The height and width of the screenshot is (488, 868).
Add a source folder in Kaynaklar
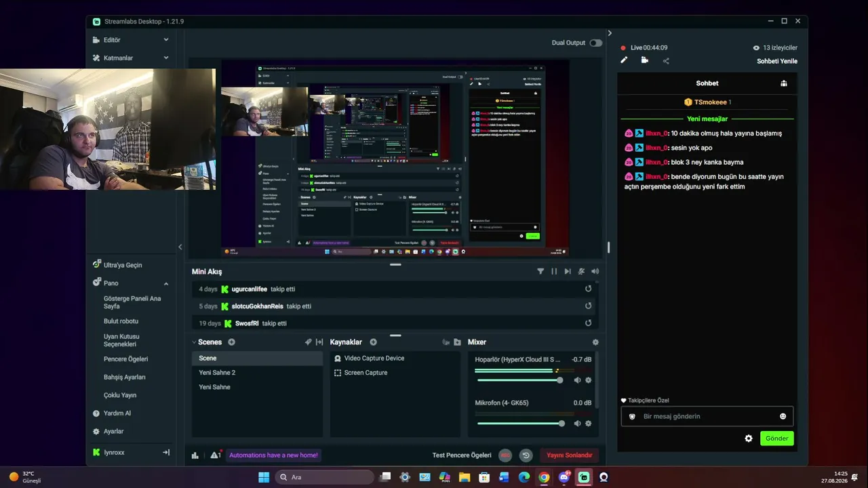pos(457,342)
